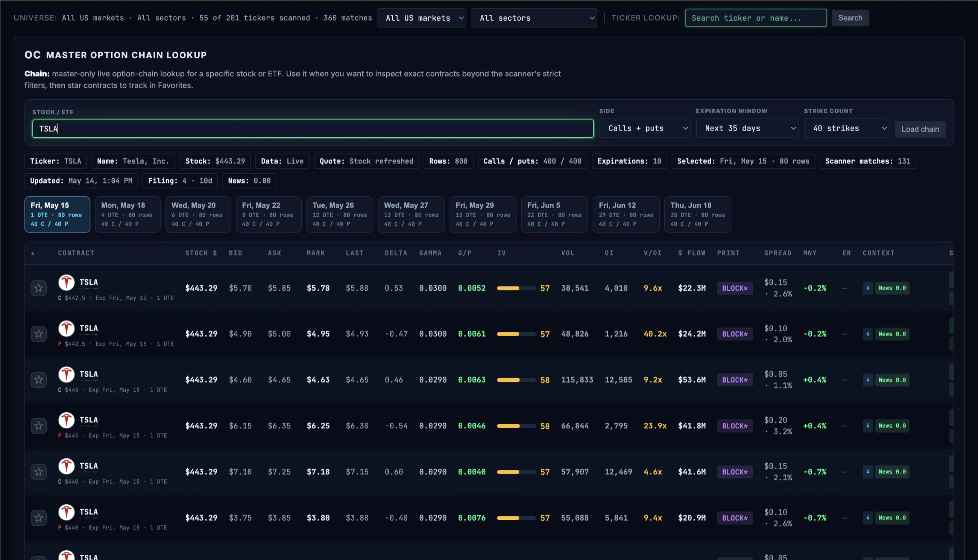Screen dimensions: 978x560
Task: Select the Fri, May 29 expiration tab
Action: (x=483, y=215)
